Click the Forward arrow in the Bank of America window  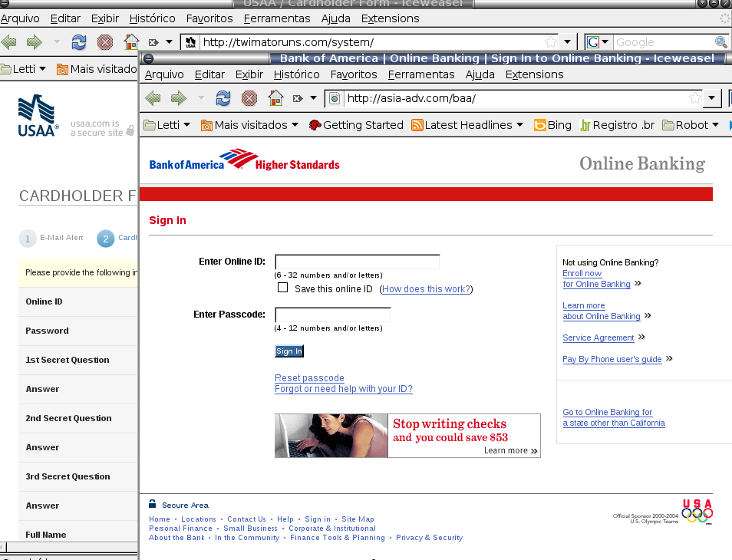click(x=178, y=98)
